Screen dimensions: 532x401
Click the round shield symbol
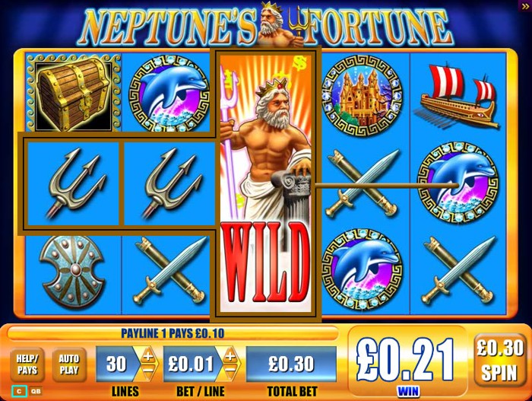point(72,272)
